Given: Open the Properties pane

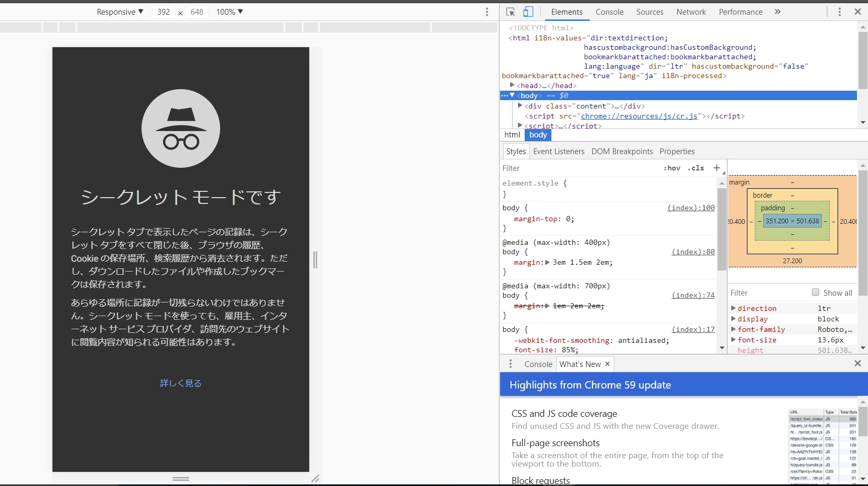Looking at the screenshot, I should (677, 152).
